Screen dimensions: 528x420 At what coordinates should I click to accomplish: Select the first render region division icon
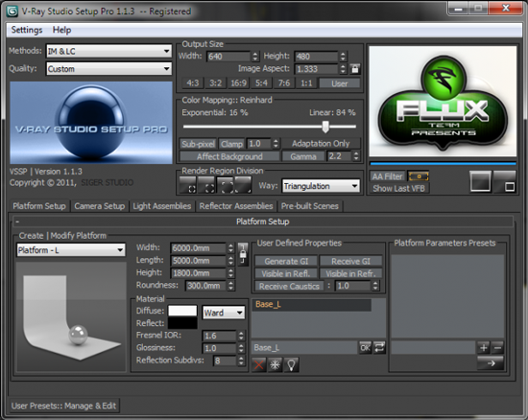click(x=188, y=185)
